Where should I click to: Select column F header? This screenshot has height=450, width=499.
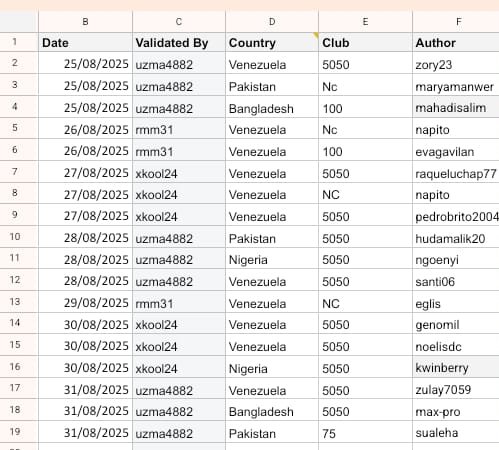tap(456, 22)
